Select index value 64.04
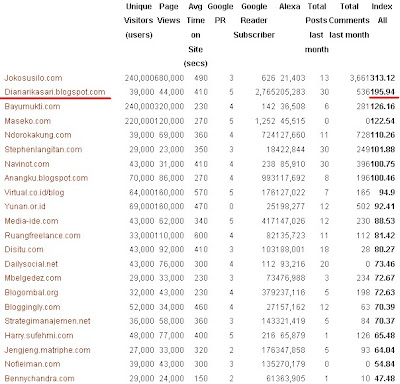 (x=385, y=350)
